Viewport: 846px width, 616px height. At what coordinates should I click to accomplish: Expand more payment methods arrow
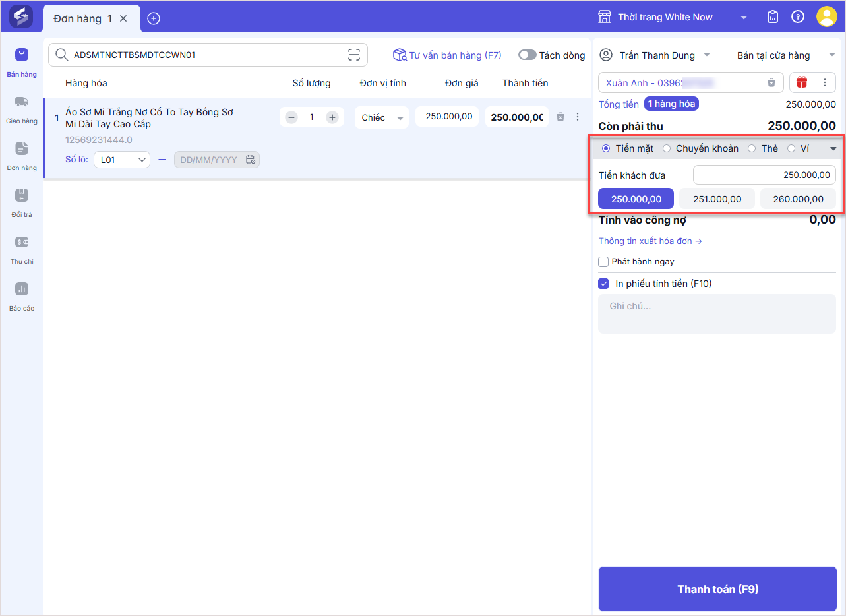[x=833, y=148]
